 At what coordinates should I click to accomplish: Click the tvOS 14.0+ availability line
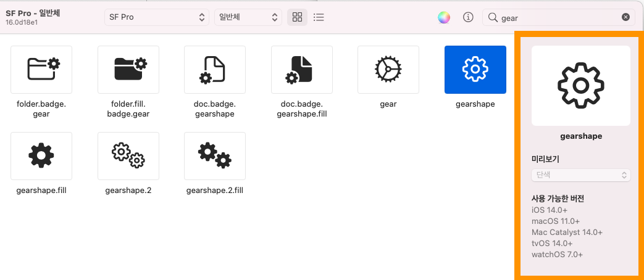pos(552,244)
